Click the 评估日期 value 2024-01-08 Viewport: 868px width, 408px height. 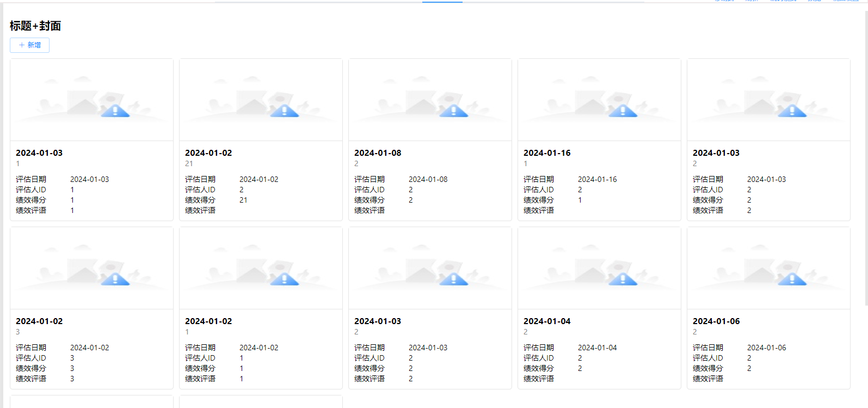coord(428,179)
